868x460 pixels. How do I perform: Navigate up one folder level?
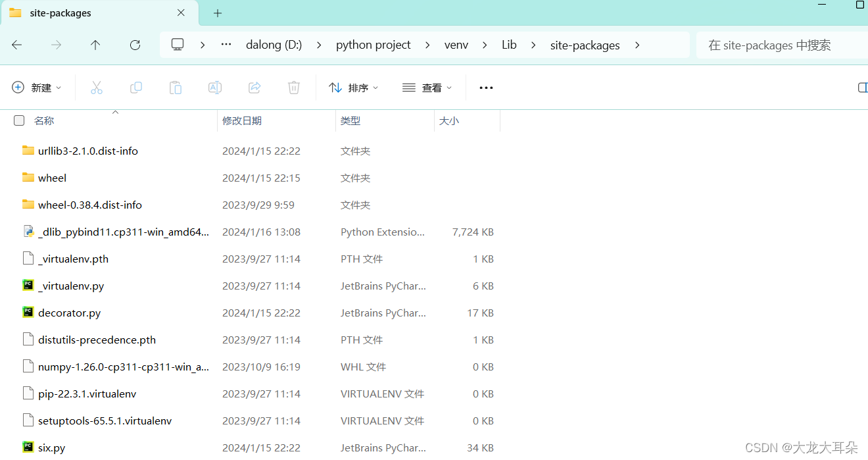(95, 44)
